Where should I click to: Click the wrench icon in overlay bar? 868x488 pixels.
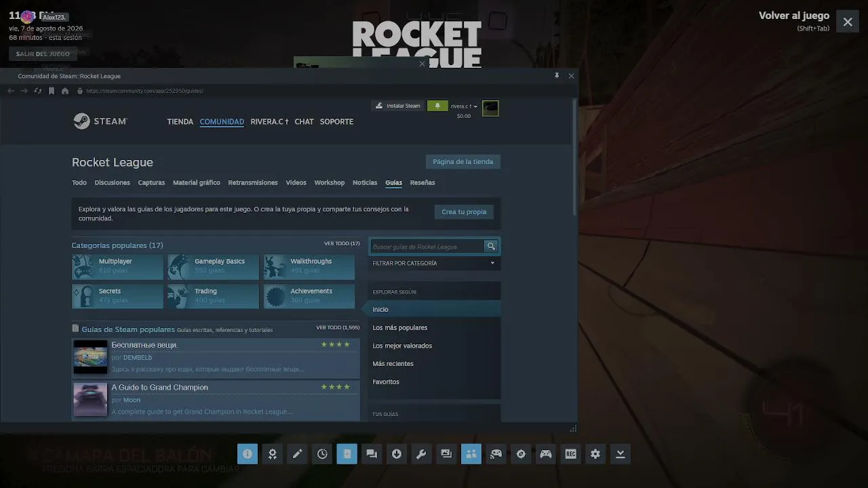(x=421, y=454)
